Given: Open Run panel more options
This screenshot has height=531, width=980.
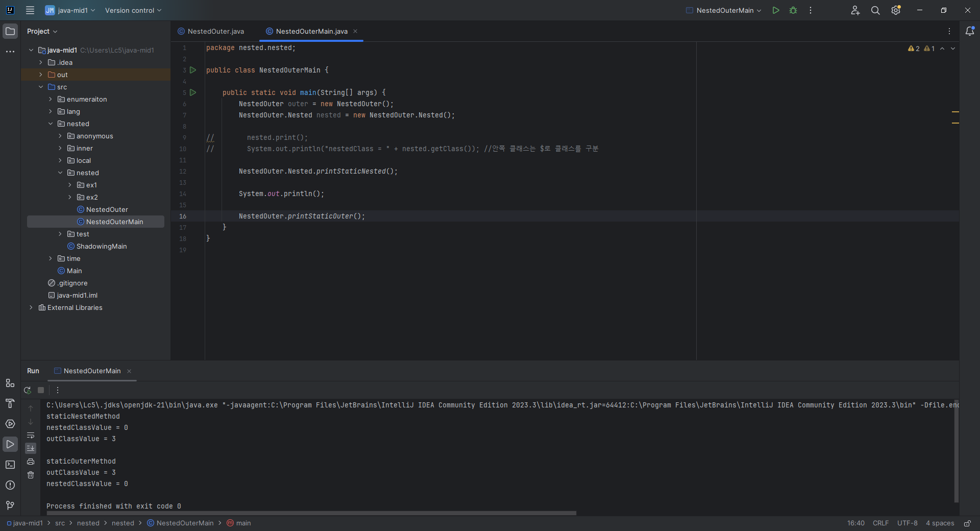Looking at the screenshot, I should (x=58, y=390).
